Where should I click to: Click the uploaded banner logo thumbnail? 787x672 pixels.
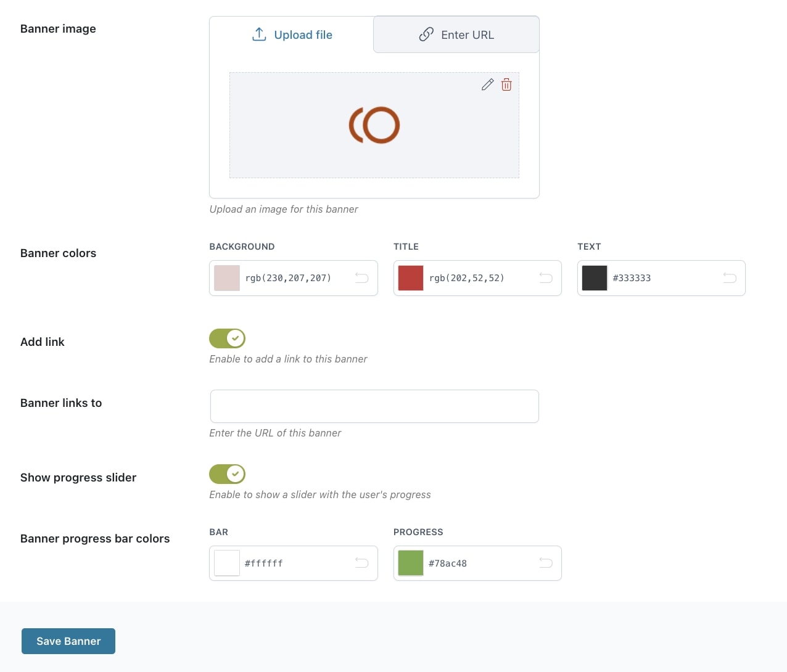coord(374,125)
